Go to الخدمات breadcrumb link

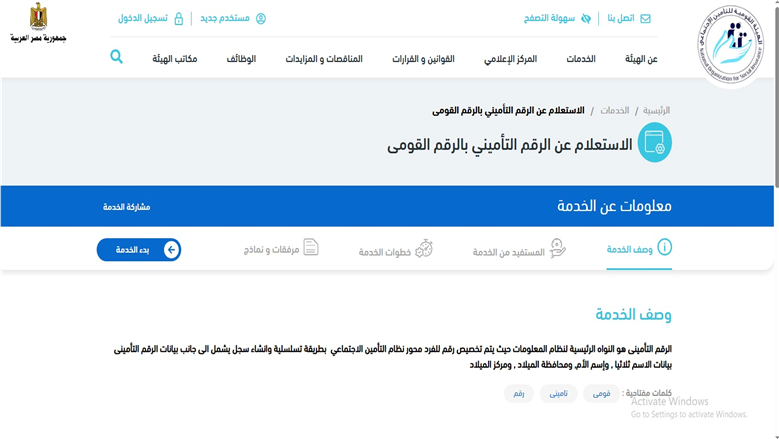point(615,110)
